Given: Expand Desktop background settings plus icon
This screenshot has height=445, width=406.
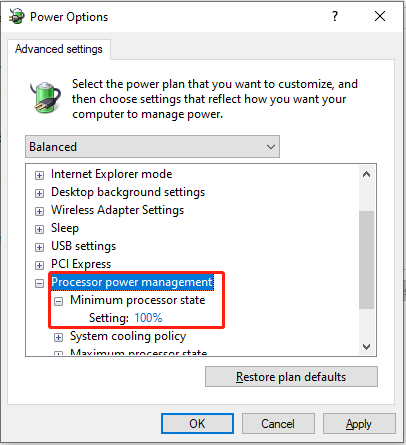Looking at the screenshot, I should click(x=39, y=193).
